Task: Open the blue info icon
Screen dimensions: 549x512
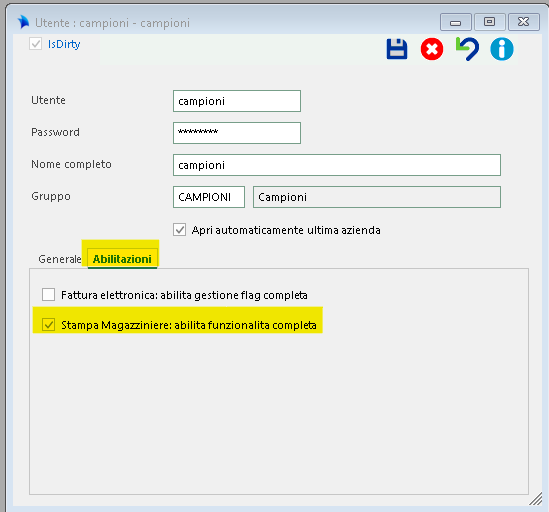Action: 502,49
